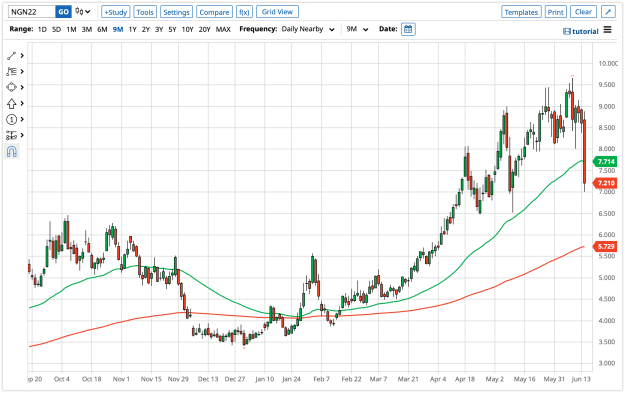Screen dimensions: 625x393
Task: Expand the Fibonacci tools submenu arrow
Action: pyautogui.click(x=22, y=72)
